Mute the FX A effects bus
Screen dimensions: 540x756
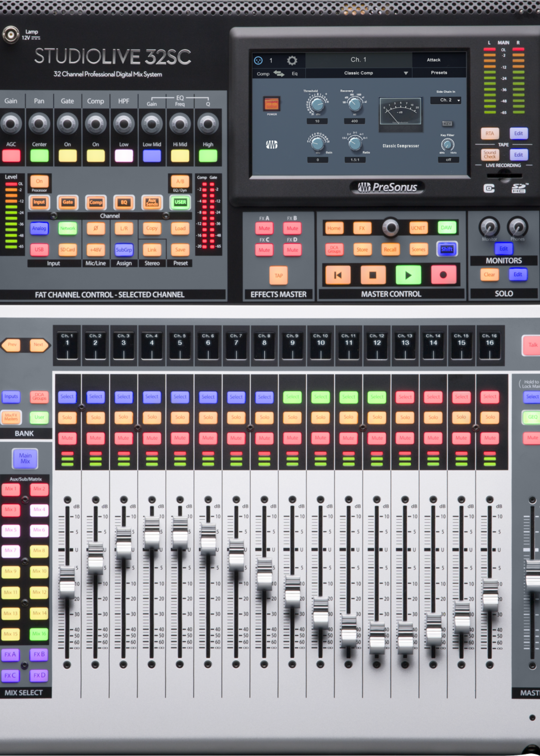pos(264,228)
